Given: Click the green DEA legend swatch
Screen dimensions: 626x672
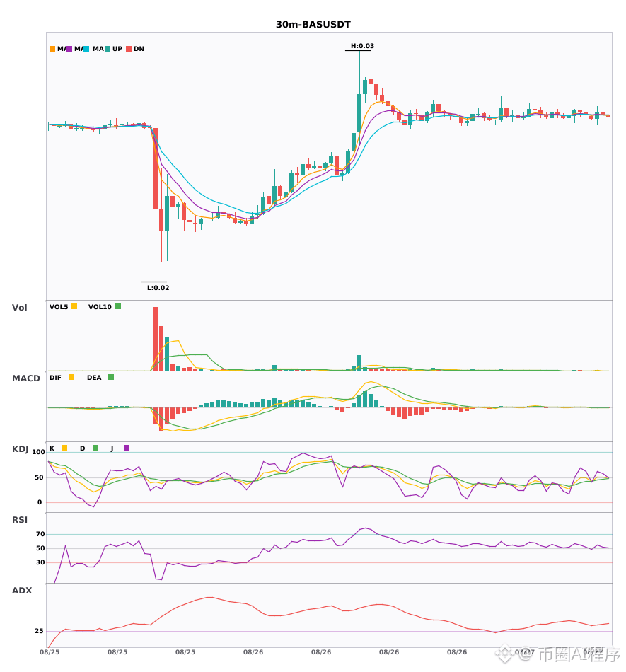Looking at the screenshot, I should click(111, 377).
